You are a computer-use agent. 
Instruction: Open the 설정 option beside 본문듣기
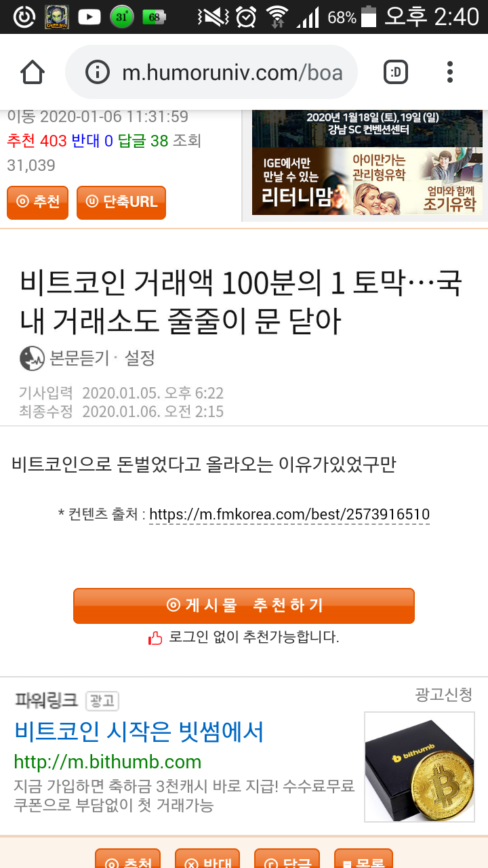[140, 357]
